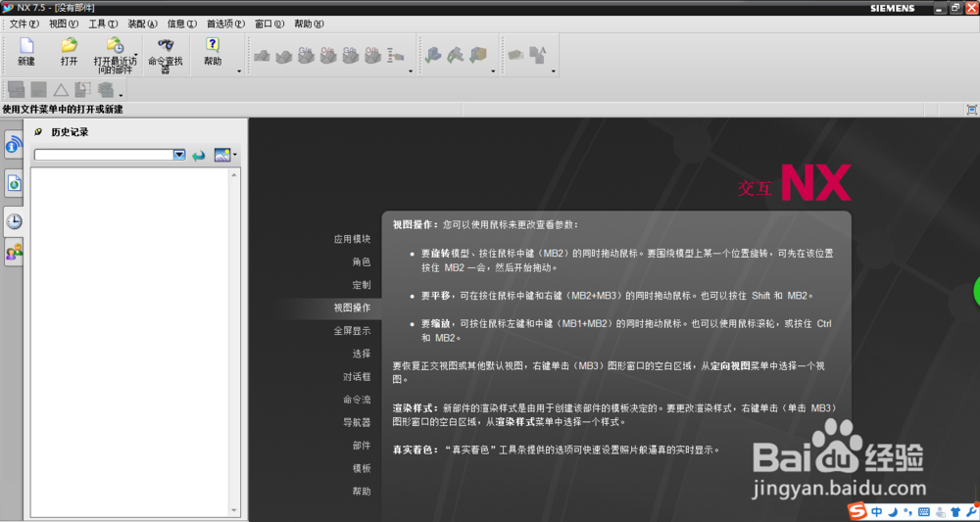The image size is (980, 522).
Task: Click the 新建 (New) toolbar button
Action: (x=26, y=52)
